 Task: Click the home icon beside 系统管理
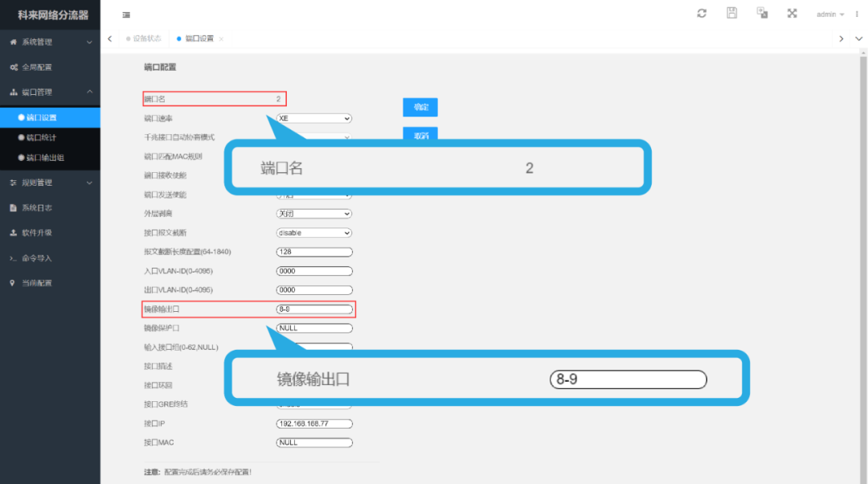pos(14,42)
